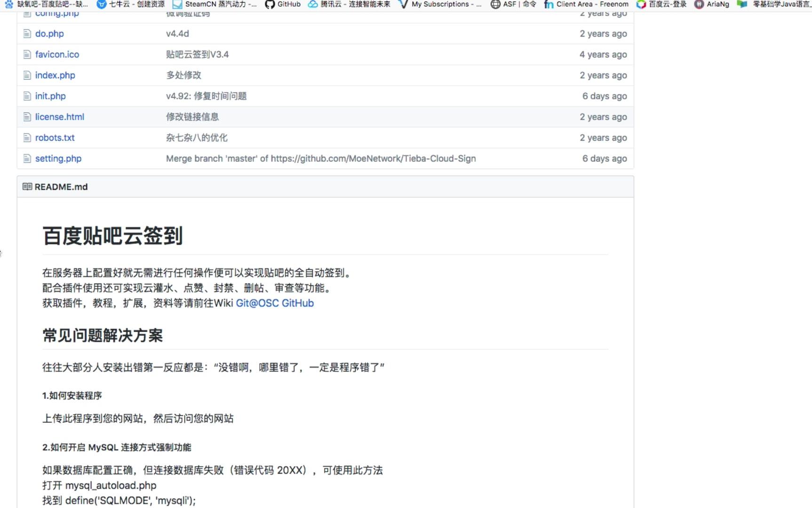Open the license.html file

tap(60, 117)
